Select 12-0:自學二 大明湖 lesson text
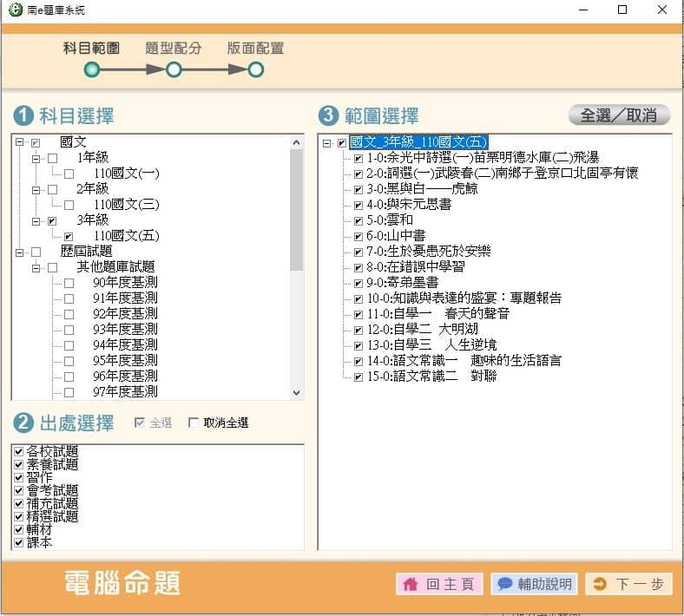The image size is (684, 616). [x=423, y=329]
